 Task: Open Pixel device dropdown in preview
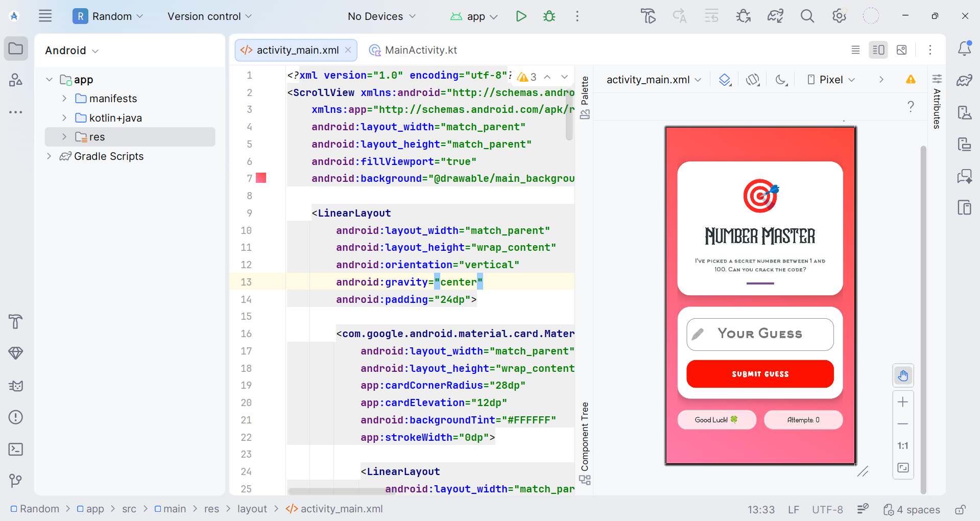(x=831, y=80)
